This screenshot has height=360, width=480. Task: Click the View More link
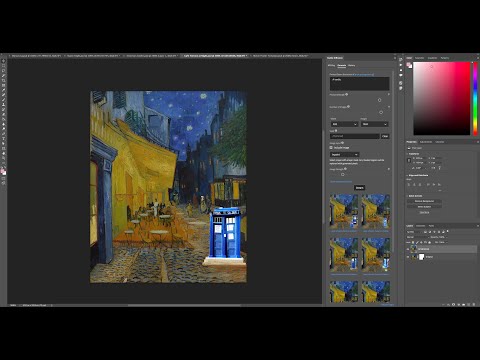(x=424, y=212)
